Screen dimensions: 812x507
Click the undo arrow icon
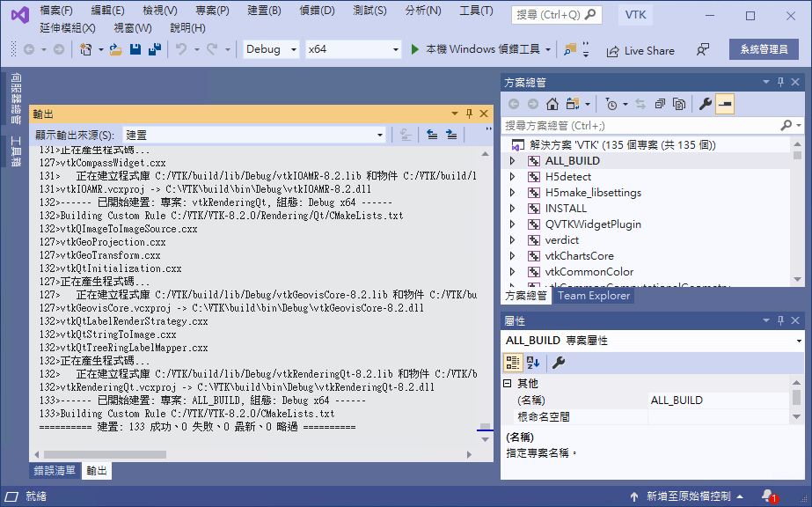[180, 49]
